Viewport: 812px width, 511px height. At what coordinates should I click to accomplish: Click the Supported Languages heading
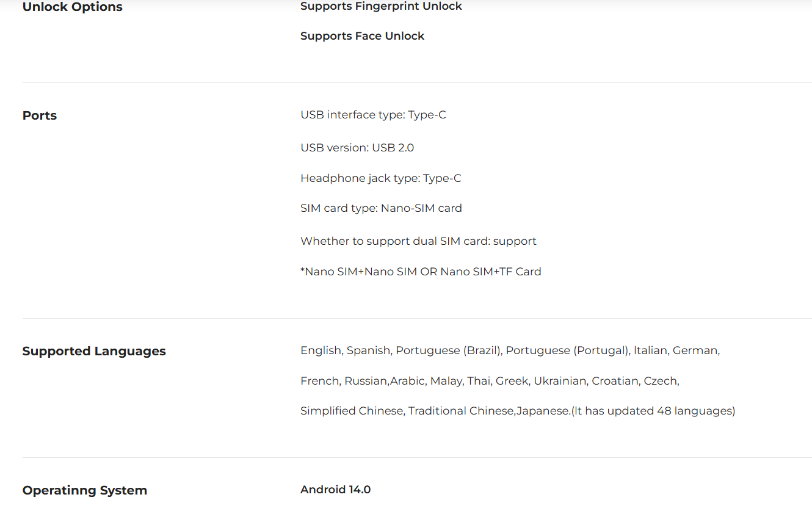coord(94,351)
